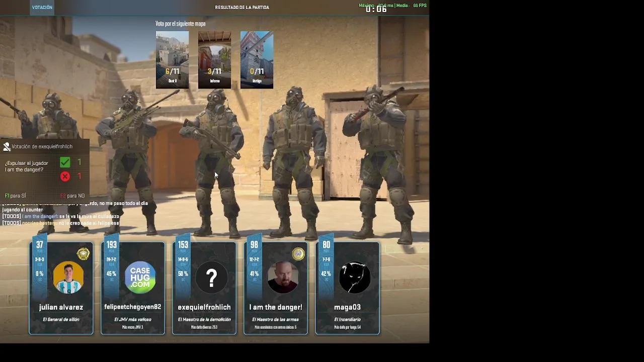Viewport: 644px width, 362px height.
Task: Click the 50 % stat on exequielfrohlich's card
Action: click(183, 274)
